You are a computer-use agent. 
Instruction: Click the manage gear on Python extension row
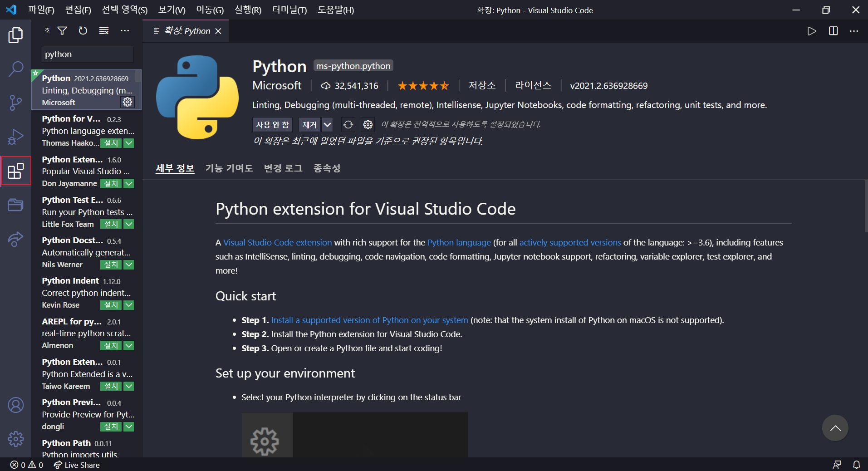pos(128,102)
